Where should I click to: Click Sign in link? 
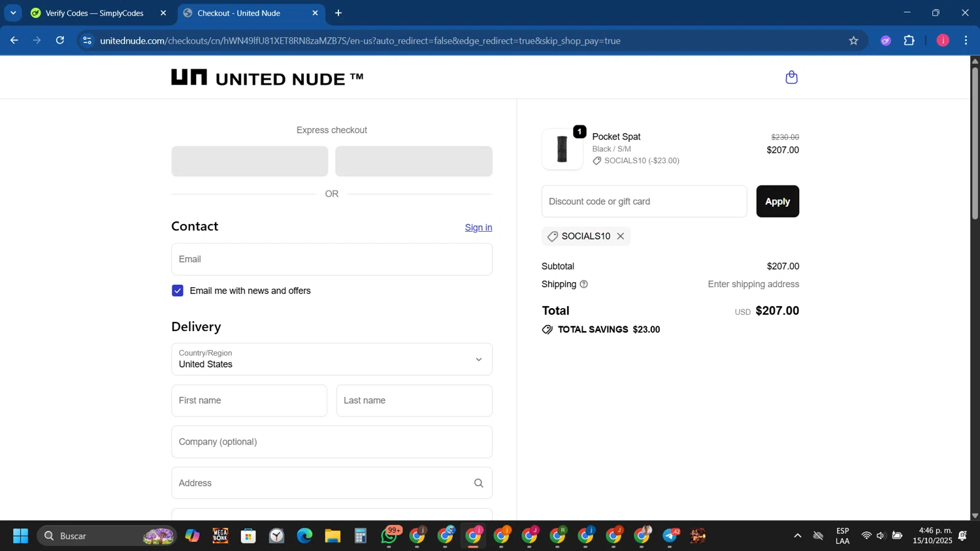pos(478,227)
